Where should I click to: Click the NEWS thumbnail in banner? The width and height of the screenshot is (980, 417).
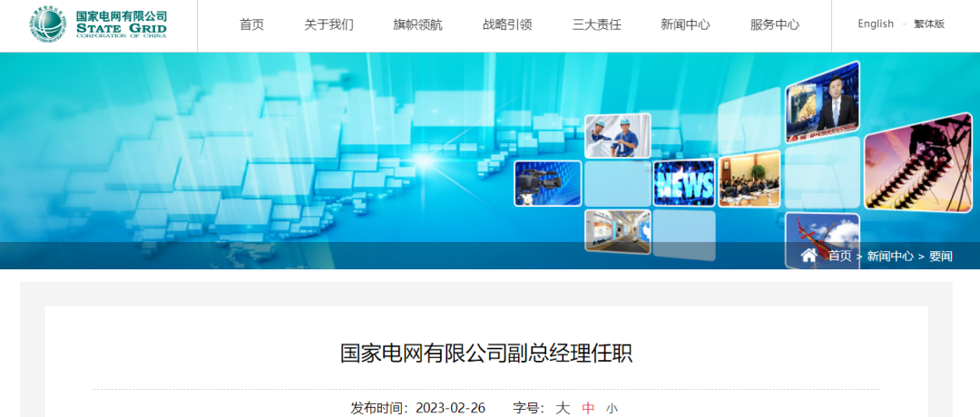(684, 183)
